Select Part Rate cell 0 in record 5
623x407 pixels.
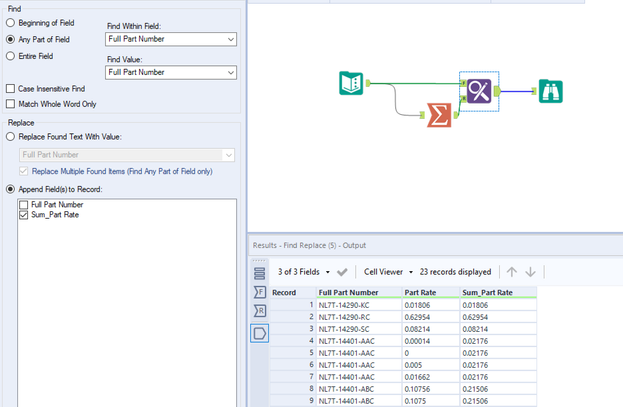pos(431,353)
